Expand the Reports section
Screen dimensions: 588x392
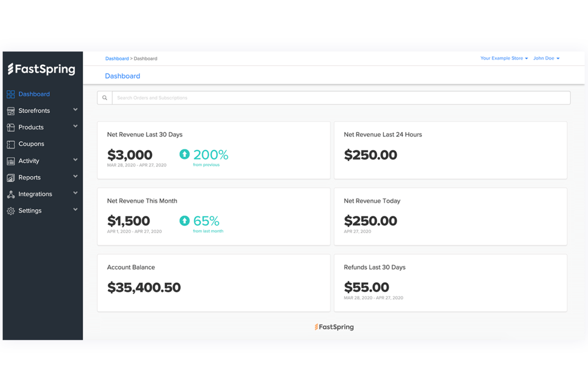pos(75,177)
